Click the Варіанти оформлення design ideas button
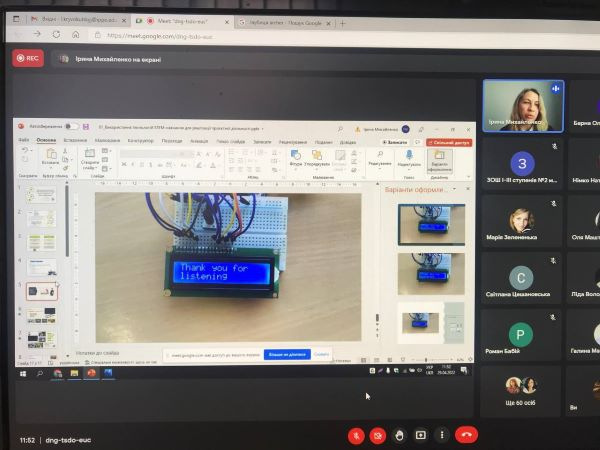This screenshot has height=450, width=600. [440, 161]
